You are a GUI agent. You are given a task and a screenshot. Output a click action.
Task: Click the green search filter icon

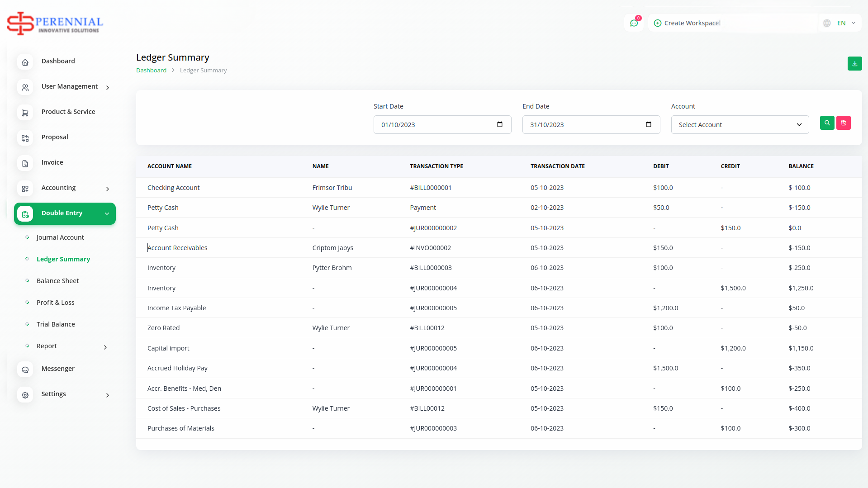(827, 123)
